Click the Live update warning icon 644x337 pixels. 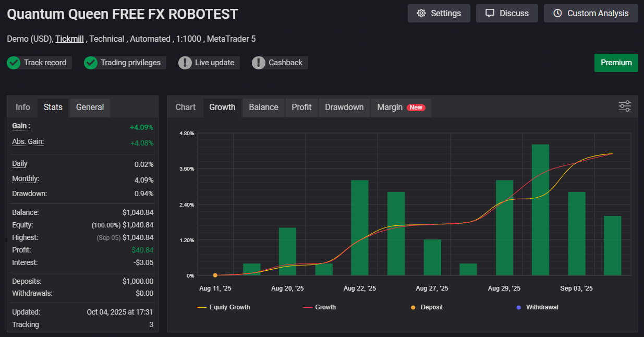[x=185, y=63]
